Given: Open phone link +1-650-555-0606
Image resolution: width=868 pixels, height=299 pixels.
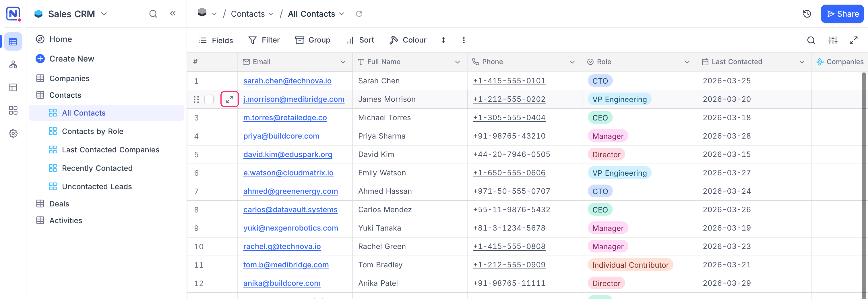Looking at the screenshot, I should [x=509, y=173].
